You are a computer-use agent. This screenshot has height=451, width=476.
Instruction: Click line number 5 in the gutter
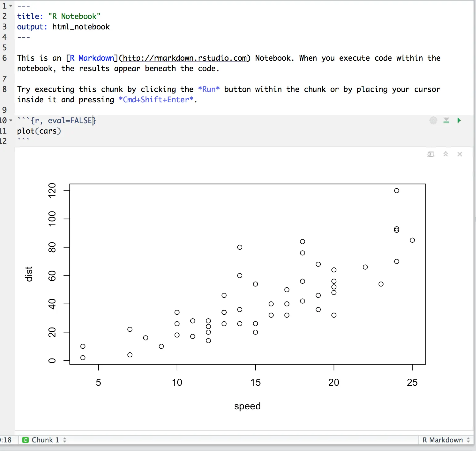point(4,47)
